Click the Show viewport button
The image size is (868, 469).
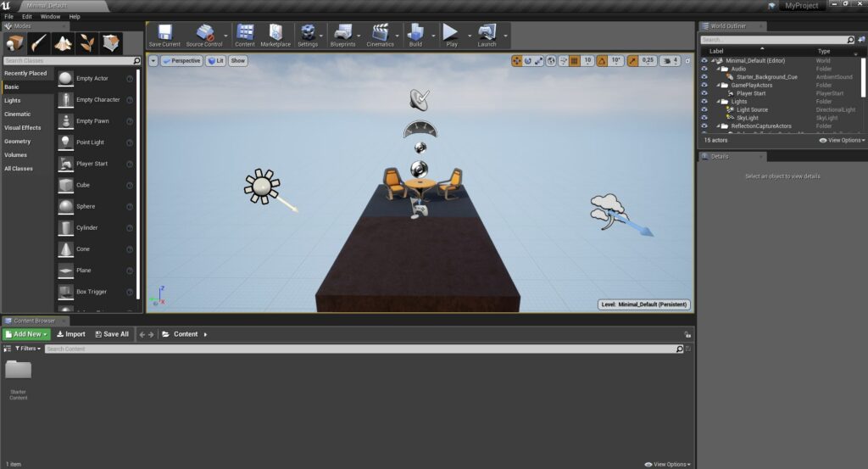[x=238, y=61]
